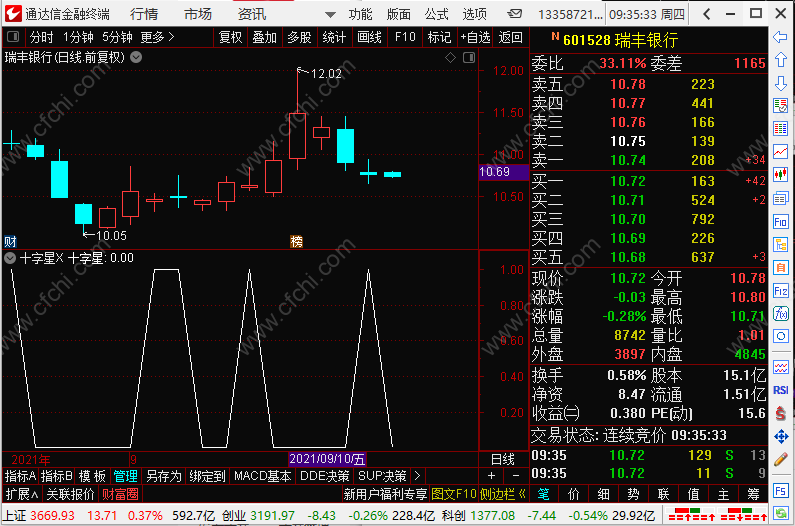Screen dimensions: 795x526
Task: Collapse 侧边栏 sidebar
Action: (x=503, y=494)
